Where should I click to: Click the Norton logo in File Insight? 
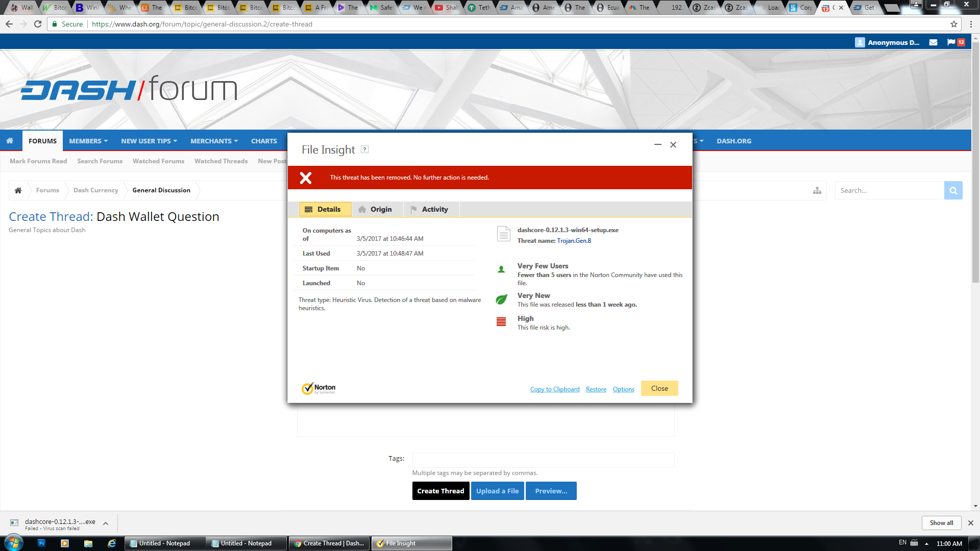coord(318,388)
